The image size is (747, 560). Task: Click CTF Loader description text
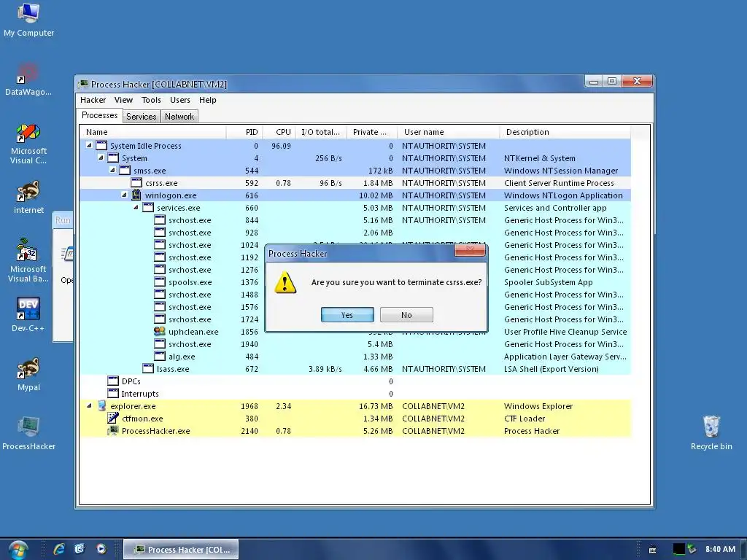(525, 419)
